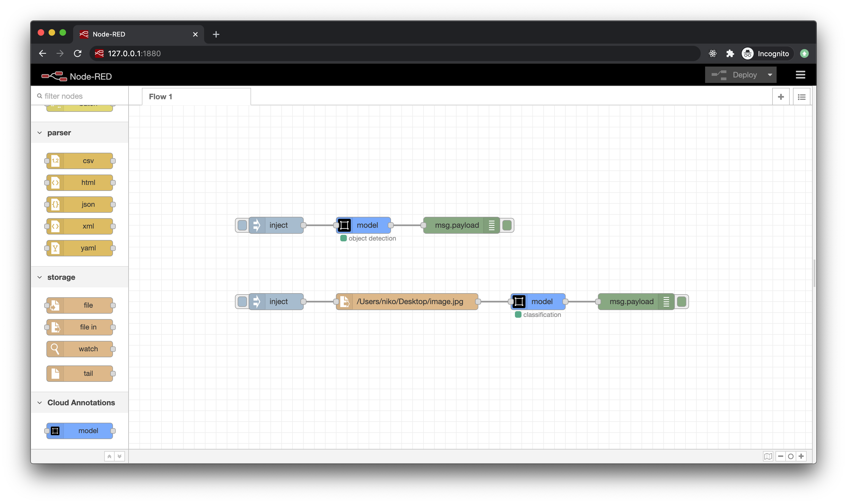847x504 pixels.
Task: Click the object detection model node icon
Action: [344, 225]
